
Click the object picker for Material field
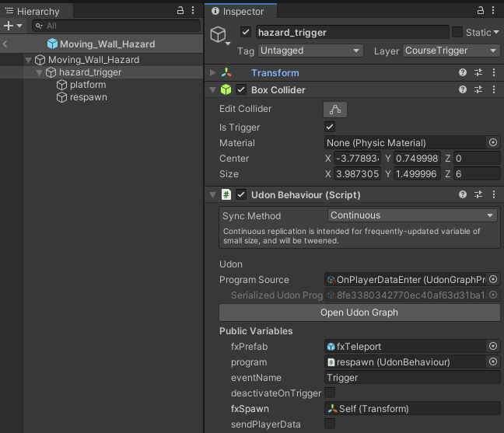[492, 143]
